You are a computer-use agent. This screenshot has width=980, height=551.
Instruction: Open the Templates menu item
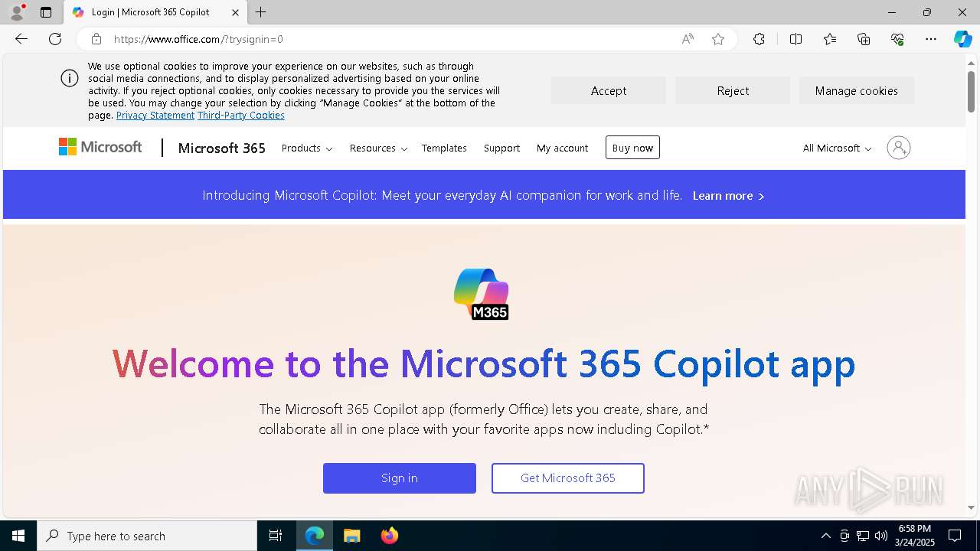tap(444, 148)
